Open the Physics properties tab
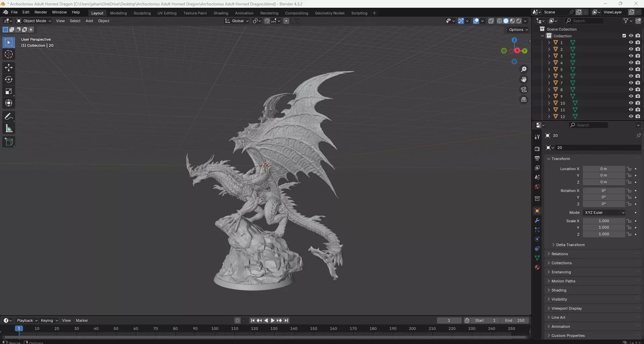 coord(537,239)
